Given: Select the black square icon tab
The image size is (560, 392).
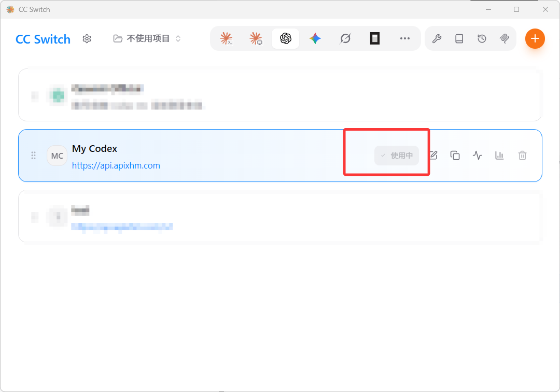Looking at the screenshot, I should point(375,38).
